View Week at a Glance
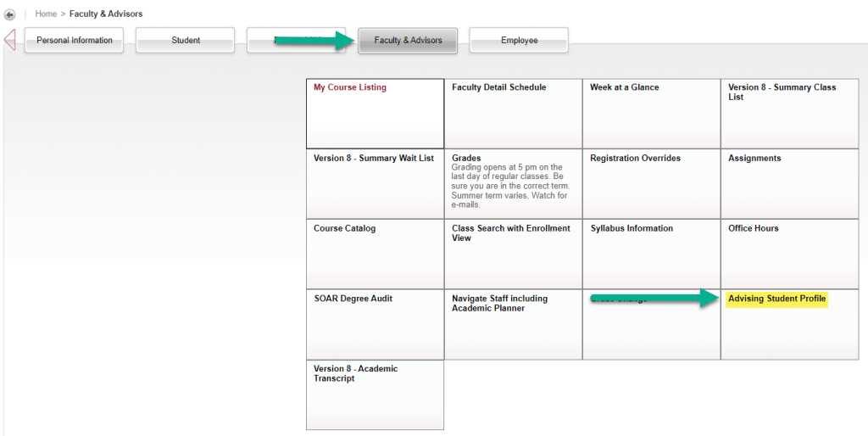This screenshot has height=436, width=868. click(x=624, y=87)
